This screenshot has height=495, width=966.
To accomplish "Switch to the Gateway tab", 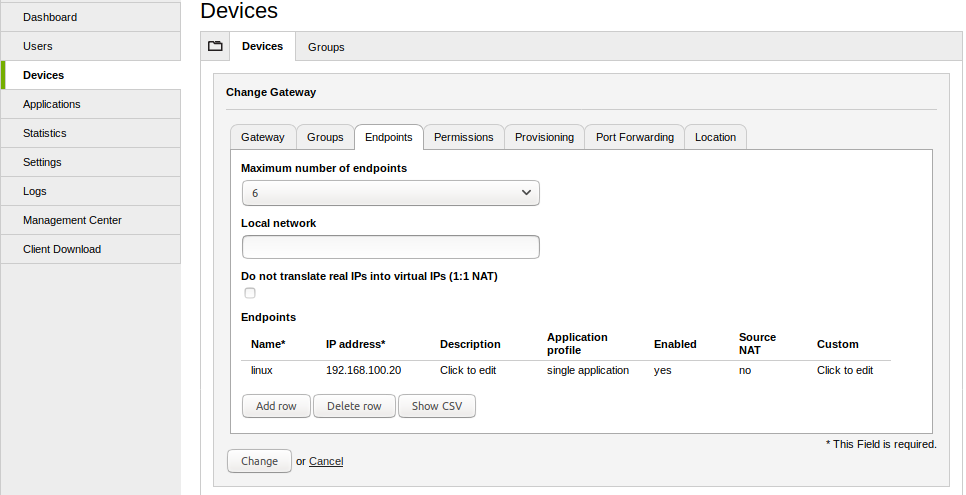I will [x=262, y=137].
